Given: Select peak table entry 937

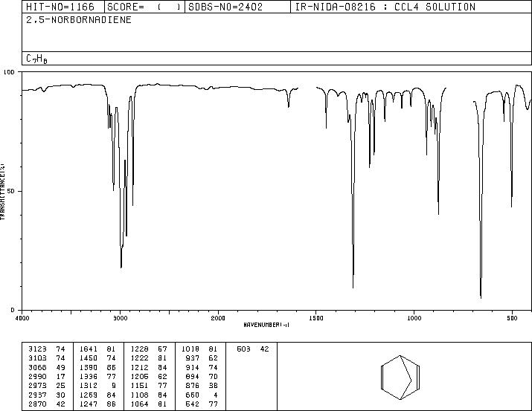Looking at the screenshot, I should 193,357.
